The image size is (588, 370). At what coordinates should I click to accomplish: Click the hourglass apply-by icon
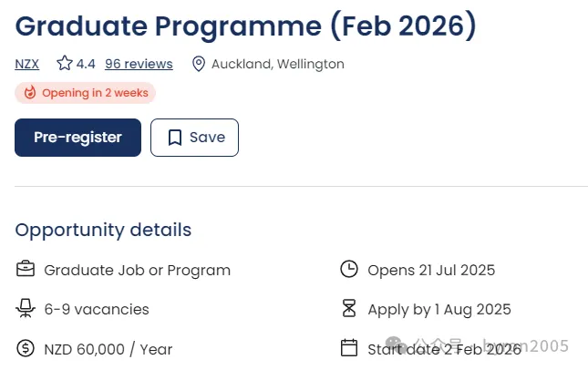[348, 309]
